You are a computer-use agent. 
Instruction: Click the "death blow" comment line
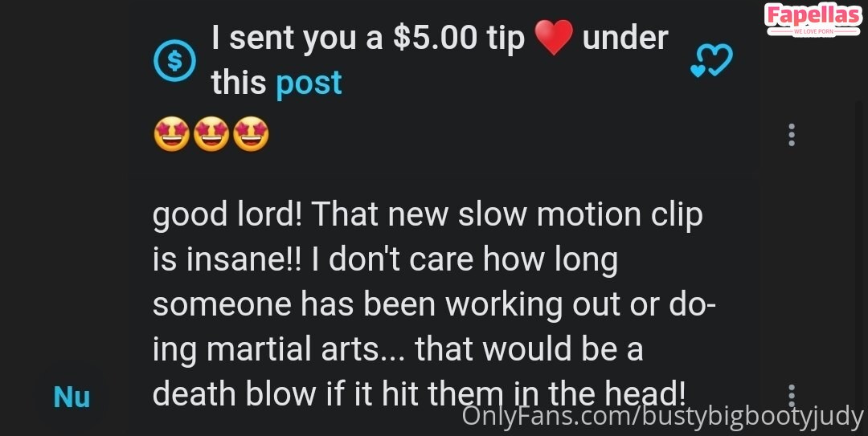[x=419, y=394]
